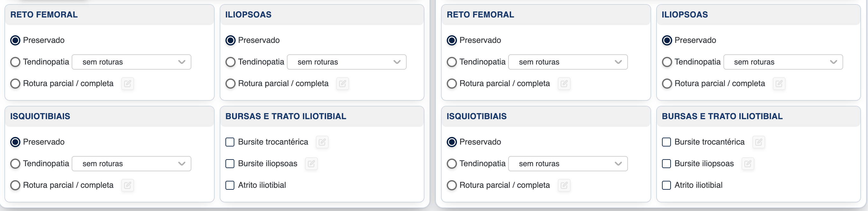Image resolution: width=868 pixels, height=211 pixels.
Task: Click edit icon beside Reto Femoral rotura, left panel
Action: tap(127, 84)
